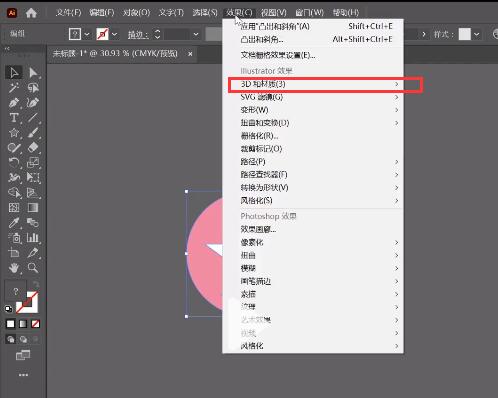Viewport: 498px width, 398px height.
Task: Click the toolbox Fill box with question mark
Action: pos(15,291)
